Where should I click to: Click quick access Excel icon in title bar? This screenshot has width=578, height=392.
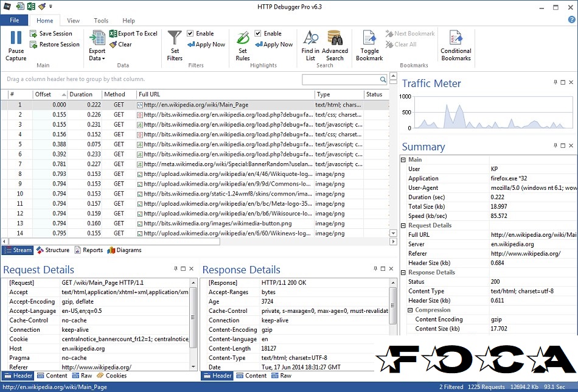31,6
